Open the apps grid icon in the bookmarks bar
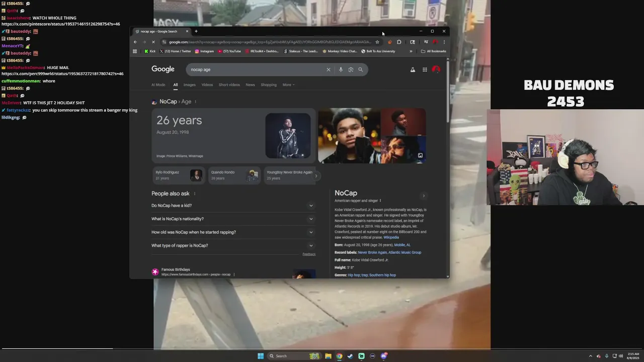 pos(135,51)
